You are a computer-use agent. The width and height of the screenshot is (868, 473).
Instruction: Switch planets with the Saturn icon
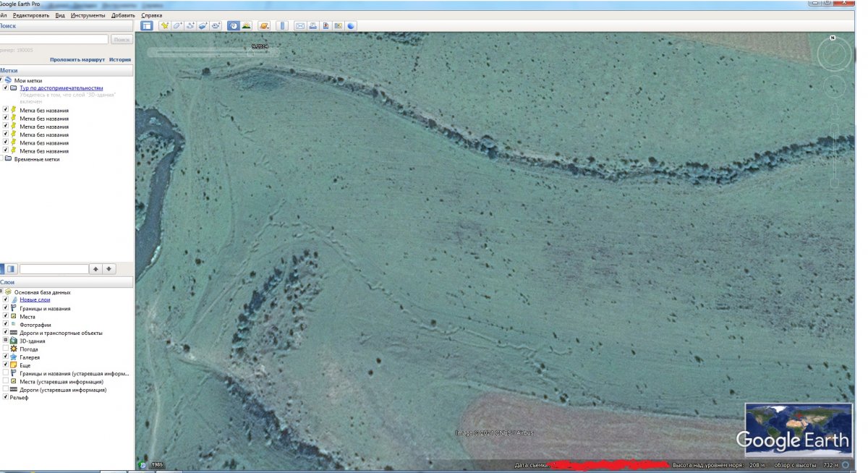pos(264,26)
